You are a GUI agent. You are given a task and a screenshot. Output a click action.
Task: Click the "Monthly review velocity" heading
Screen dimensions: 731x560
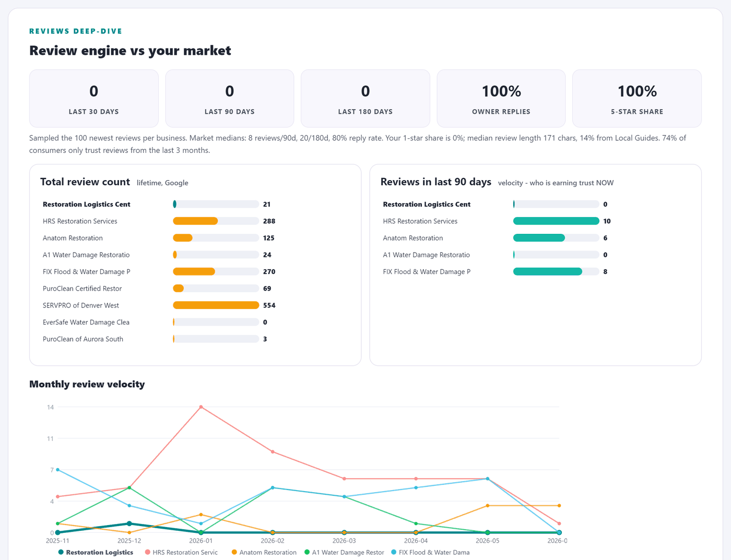point(87,384)
